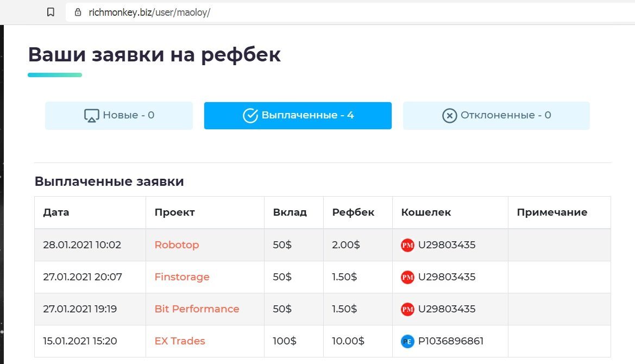The height and width of the screenshot is (364, 635).
Task: Open the EX Trades project link
Action: tap(180, 341)
